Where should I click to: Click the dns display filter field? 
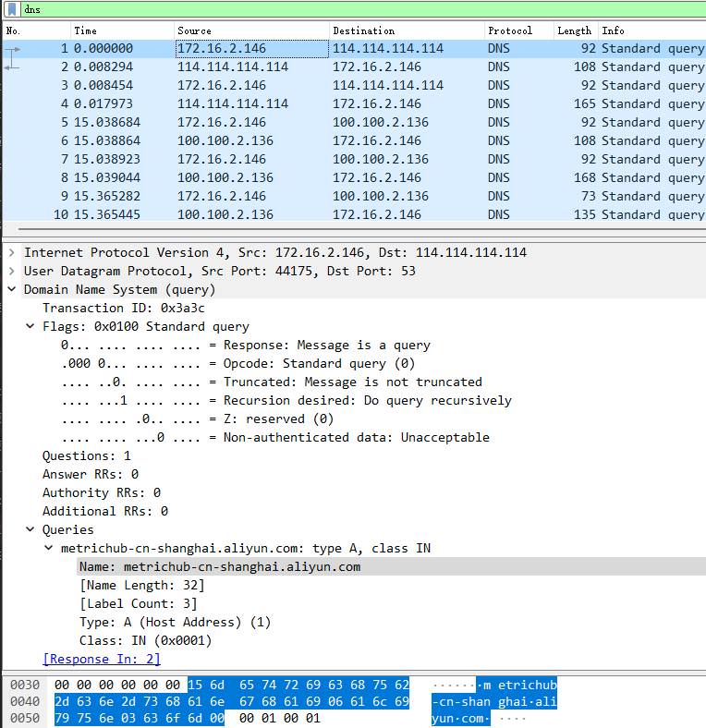coord(362,9)
